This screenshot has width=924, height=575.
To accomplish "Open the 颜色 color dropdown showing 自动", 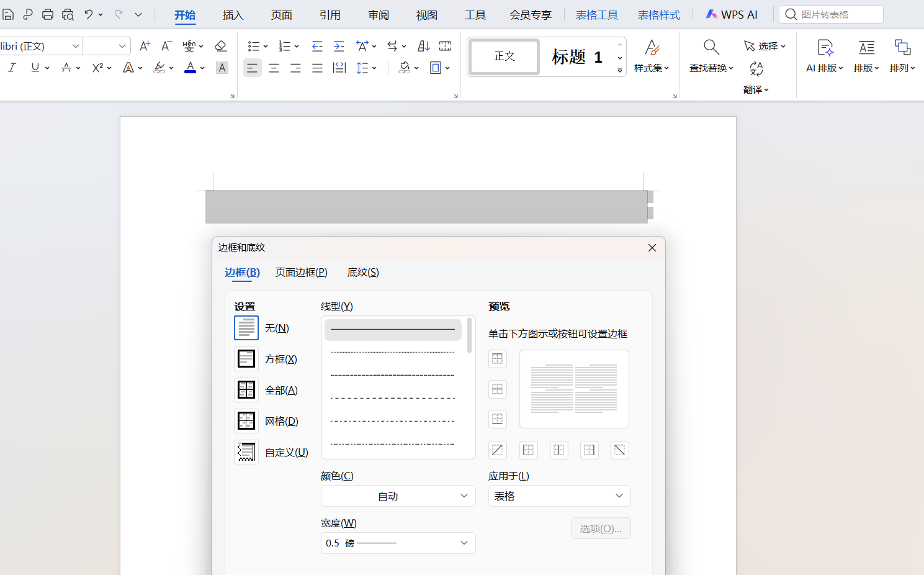I will pos(398,496).
